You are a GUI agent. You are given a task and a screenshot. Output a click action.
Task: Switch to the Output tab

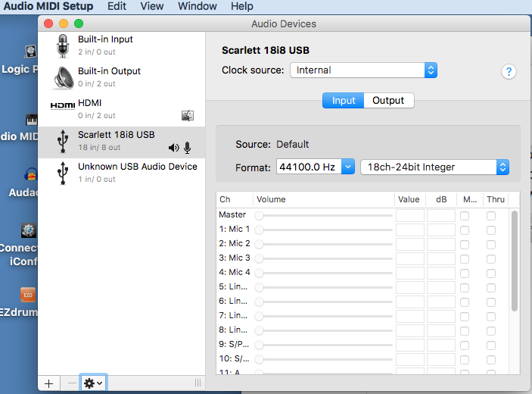388,101
